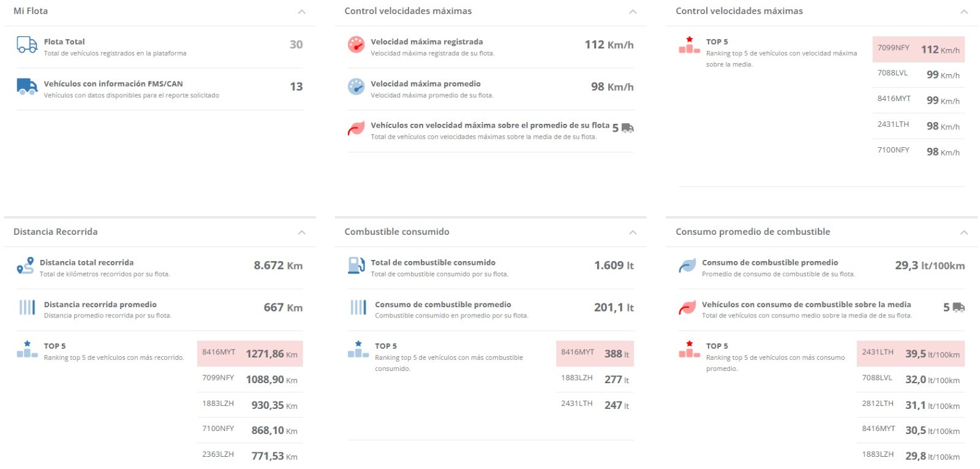Click vehicle 1883LZH in the fuel consumed ranking
The image size is (980, 469).
(577, 378)
